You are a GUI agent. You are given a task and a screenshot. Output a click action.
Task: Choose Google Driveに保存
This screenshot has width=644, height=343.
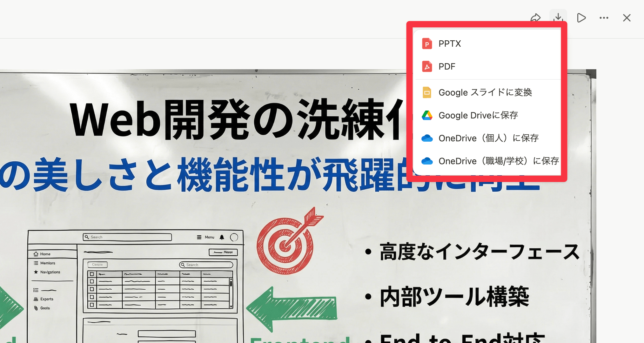pos(478,115)
